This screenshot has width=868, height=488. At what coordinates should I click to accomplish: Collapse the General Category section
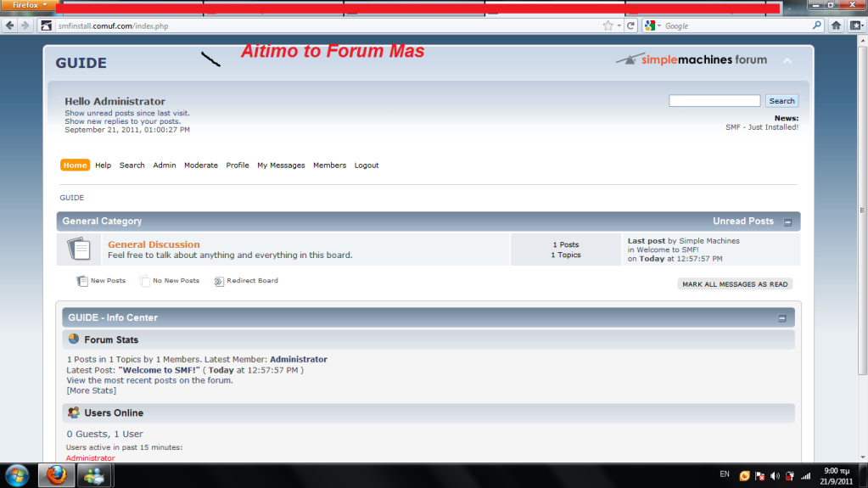(x=787, y=222)
